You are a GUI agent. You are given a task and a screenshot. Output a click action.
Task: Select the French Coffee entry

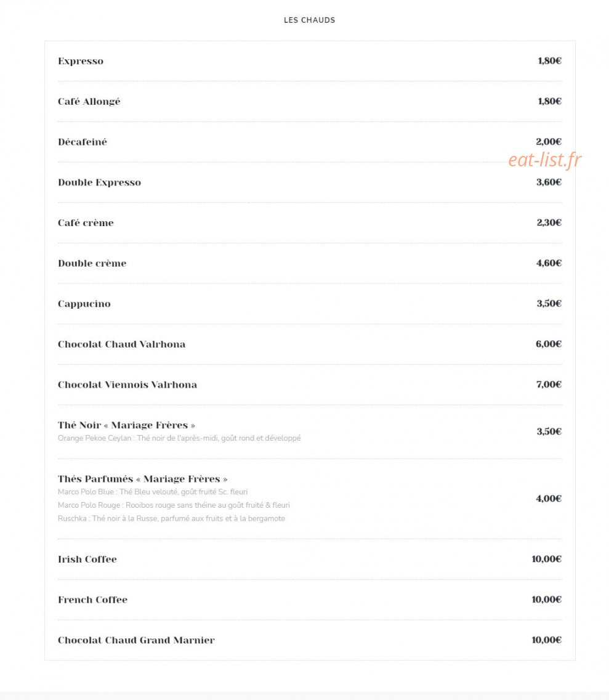point(92,600)
